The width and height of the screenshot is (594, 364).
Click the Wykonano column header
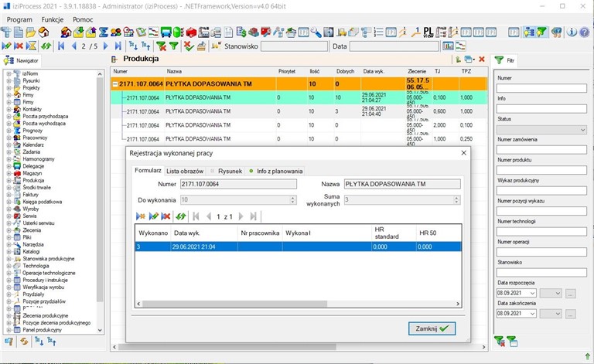(x=153, y=233)
